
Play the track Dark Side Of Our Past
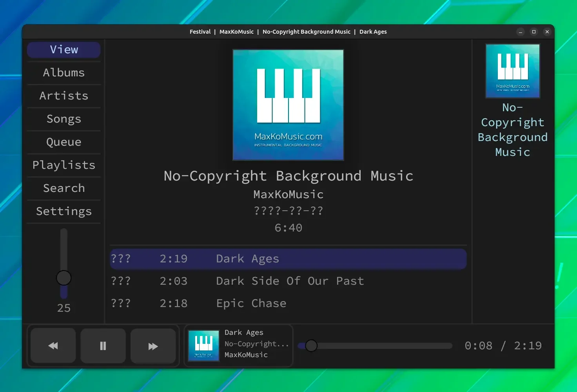click(288, 281)
